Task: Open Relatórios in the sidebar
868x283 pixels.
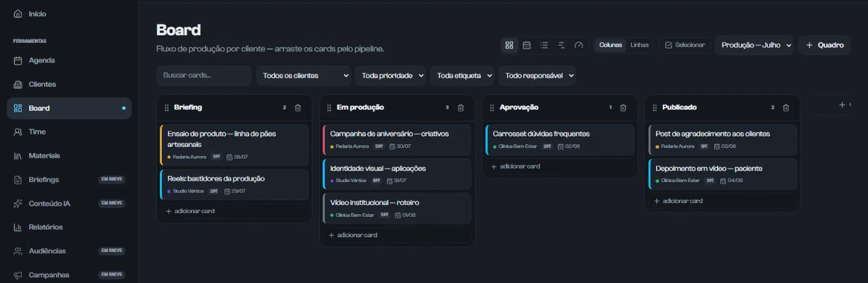Action: coord(69,227)
